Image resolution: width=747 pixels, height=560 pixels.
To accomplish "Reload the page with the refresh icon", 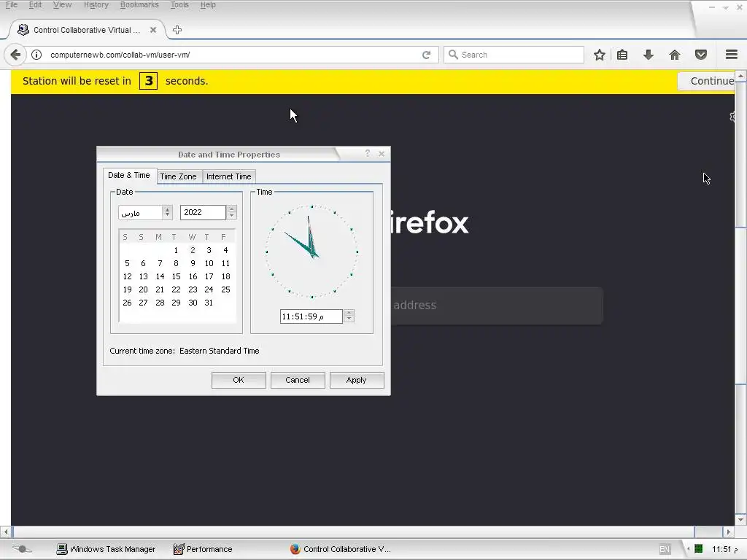I will (426, 55).
